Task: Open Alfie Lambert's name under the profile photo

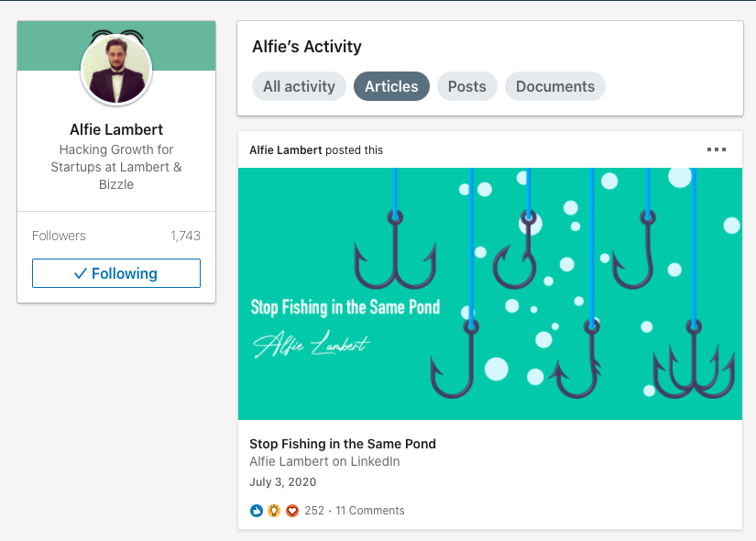Action: (116, 129)
